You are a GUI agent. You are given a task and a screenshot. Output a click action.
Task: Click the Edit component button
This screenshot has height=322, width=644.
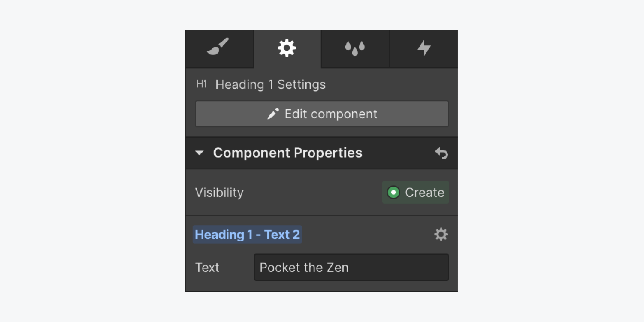coord(322,114)
